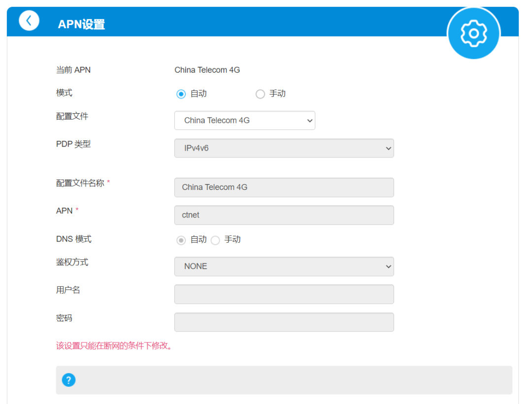Enable manual DNS by selecting 手动
532x404 pixels.
click(x=215, y=240)
